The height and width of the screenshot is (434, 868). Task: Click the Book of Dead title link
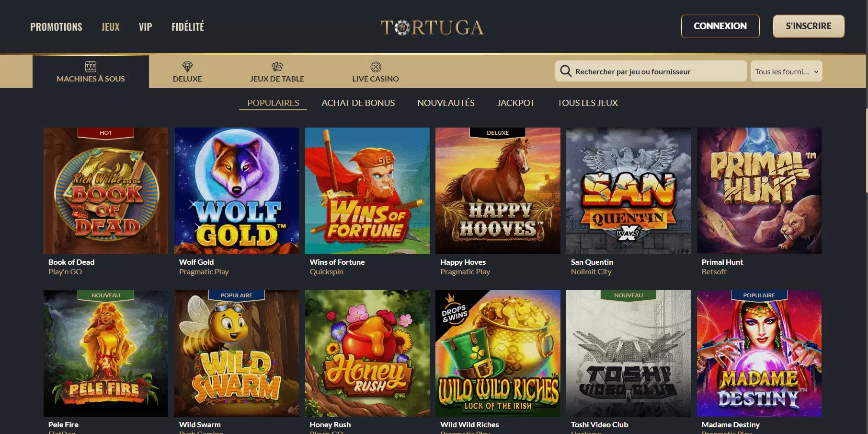tap(71, 262)
